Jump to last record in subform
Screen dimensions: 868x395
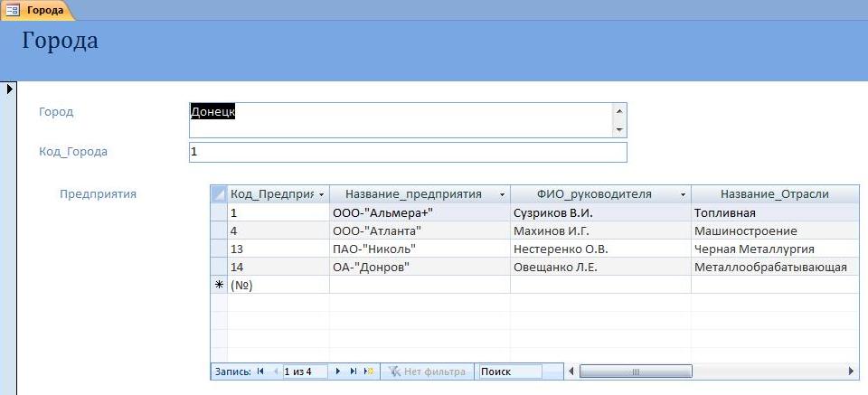pyautogui.click(x=354, y=371)
